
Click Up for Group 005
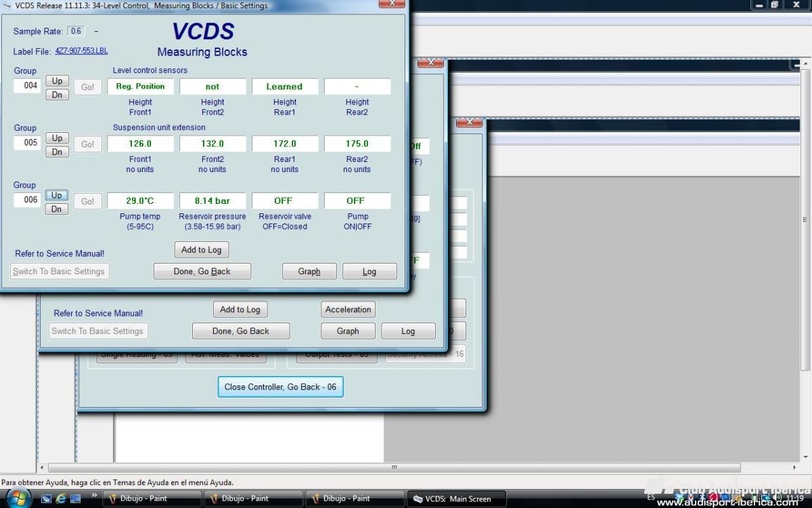[58, 138]
